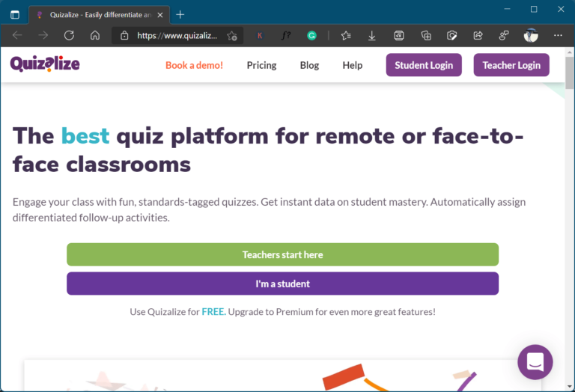Open Settings and more menu
The height and width of the screenshot is (392, 575).
pyautogui.click(x=558, y=36)
